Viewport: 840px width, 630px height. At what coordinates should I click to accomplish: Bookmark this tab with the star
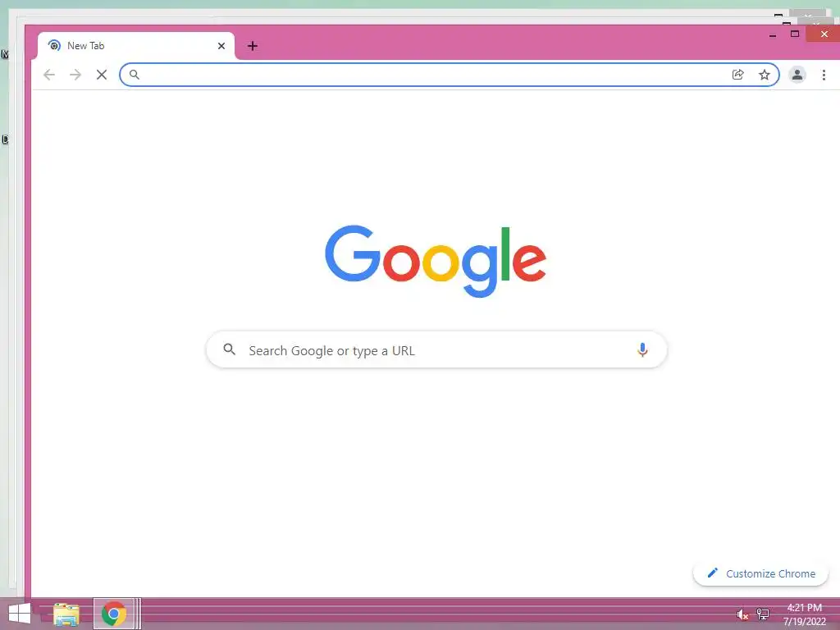765,75
